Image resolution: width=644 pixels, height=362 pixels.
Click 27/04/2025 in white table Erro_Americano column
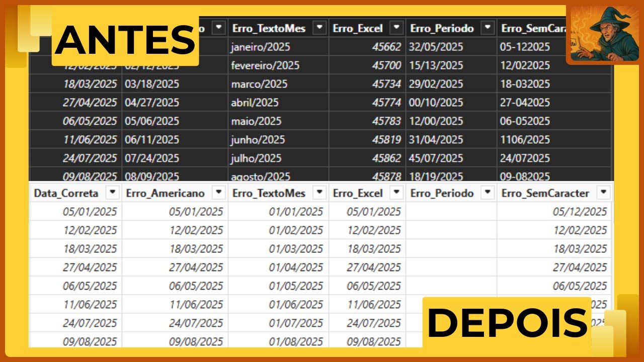point(196,267)
